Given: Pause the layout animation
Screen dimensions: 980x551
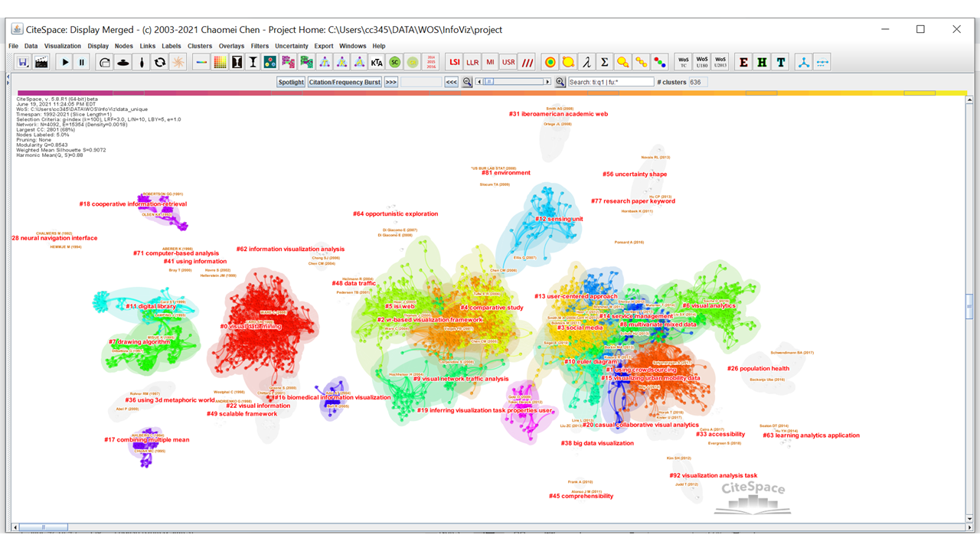Looking at the screenshot, I should click(82, 62).
